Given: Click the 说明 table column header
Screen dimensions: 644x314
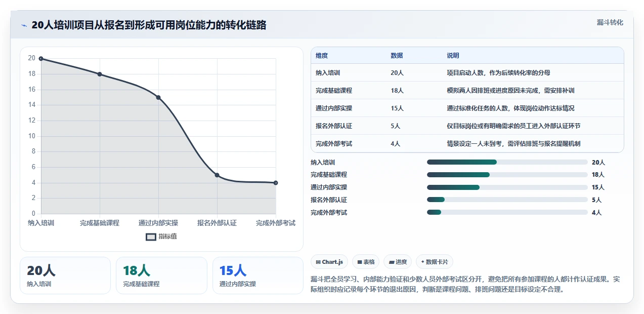Looking at the screenshot, I should tap(453, 56).
